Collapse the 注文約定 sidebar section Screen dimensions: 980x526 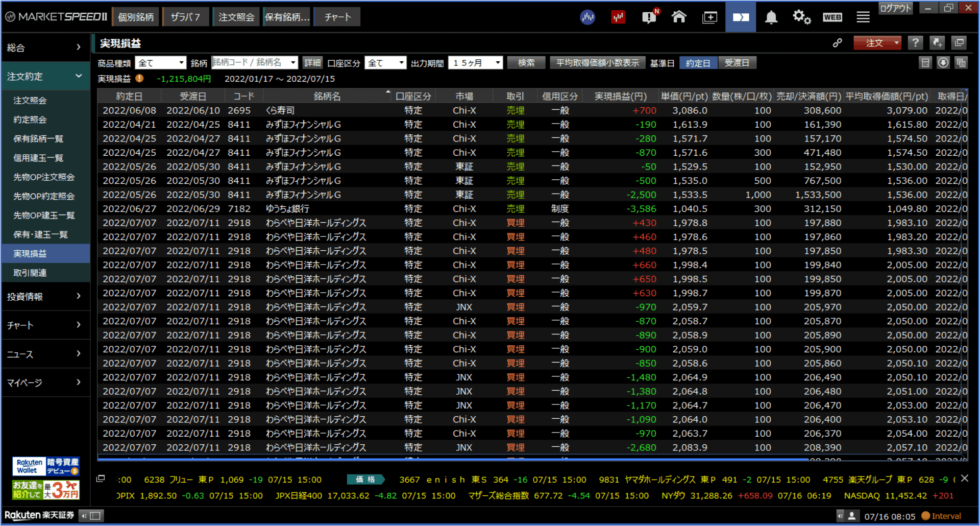(45, 76)
